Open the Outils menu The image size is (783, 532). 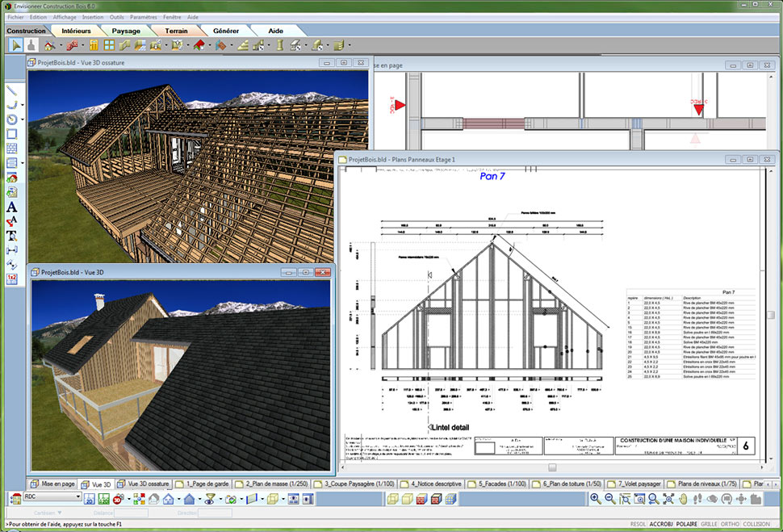click(x=117, y=16)
